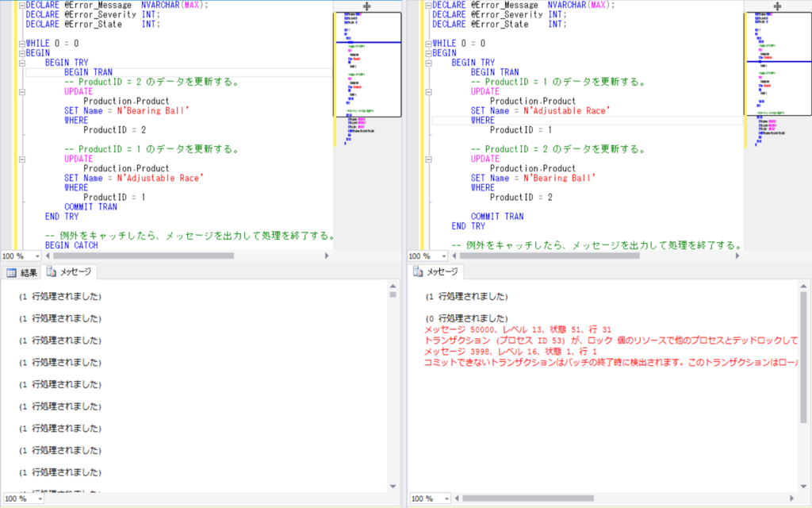Click the BEGIN CATCH line in the left query

pyautogui.click(x=71, y=245)
